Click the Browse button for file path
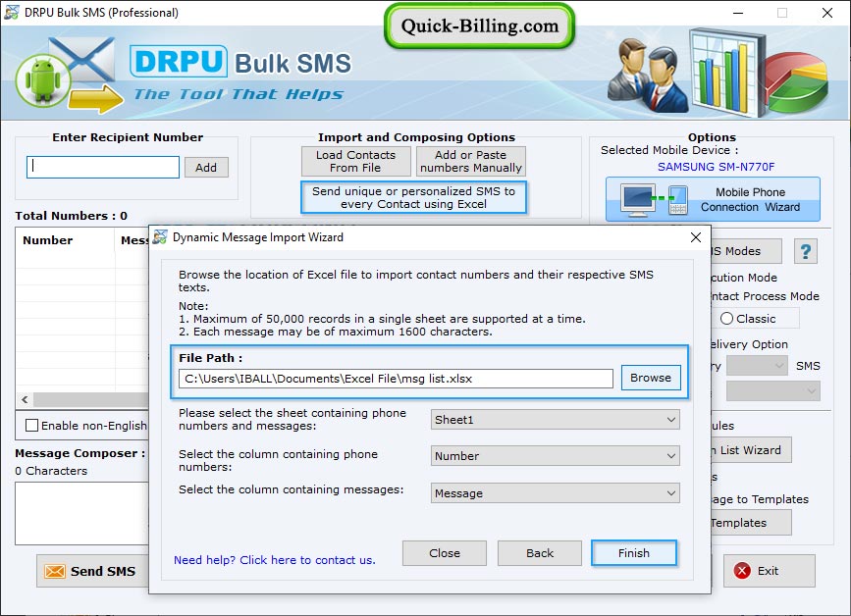The height and width of the screenshot is (616, 851). click(651, 378)
